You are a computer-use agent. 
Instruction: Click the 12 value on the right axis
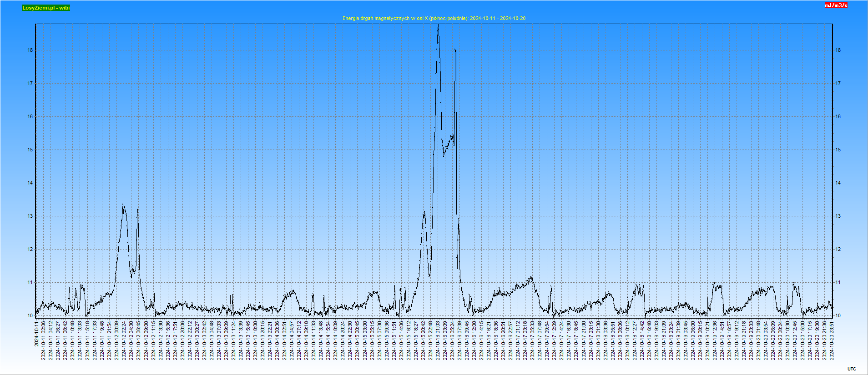click(x=838, y=250)
